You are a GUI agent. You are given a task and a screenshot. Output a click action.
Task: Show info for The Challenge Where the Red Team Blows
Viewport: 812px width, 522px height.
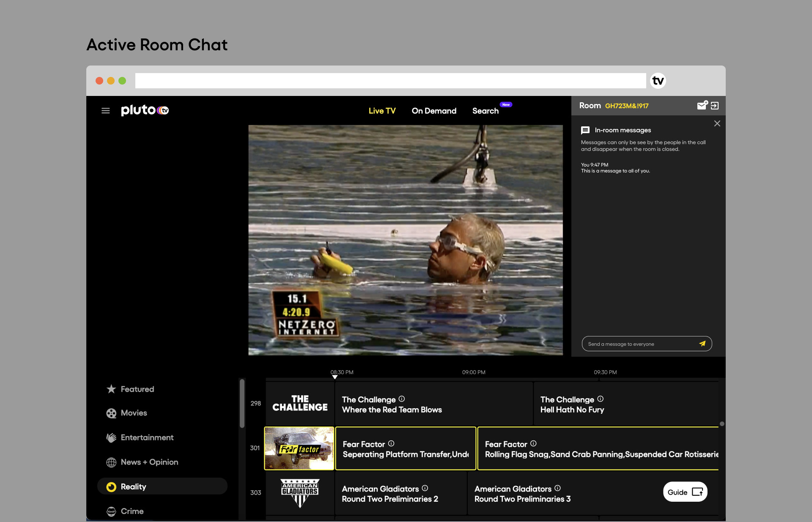coord(402,399)
